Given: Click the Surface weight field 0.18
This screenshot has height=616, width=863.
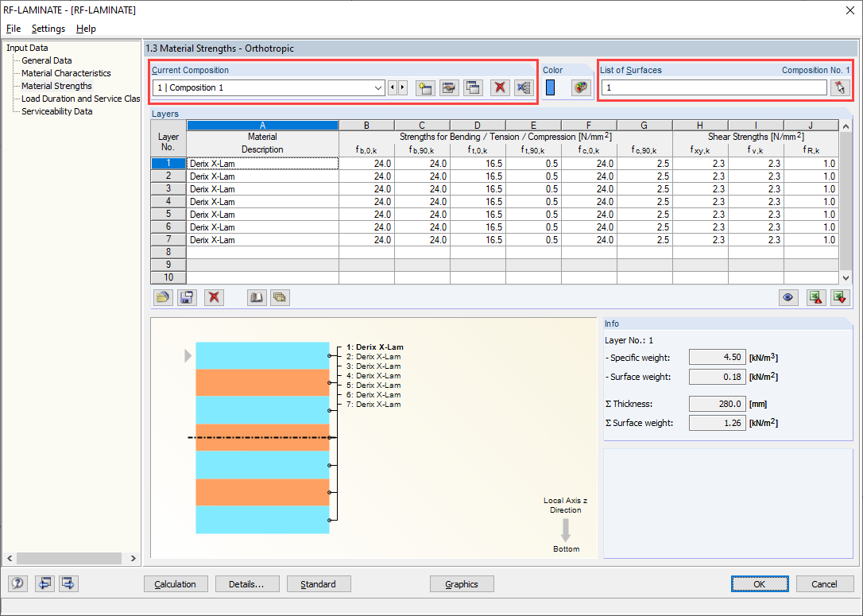Looking at the screenshot, I should [x=717, y=377].
